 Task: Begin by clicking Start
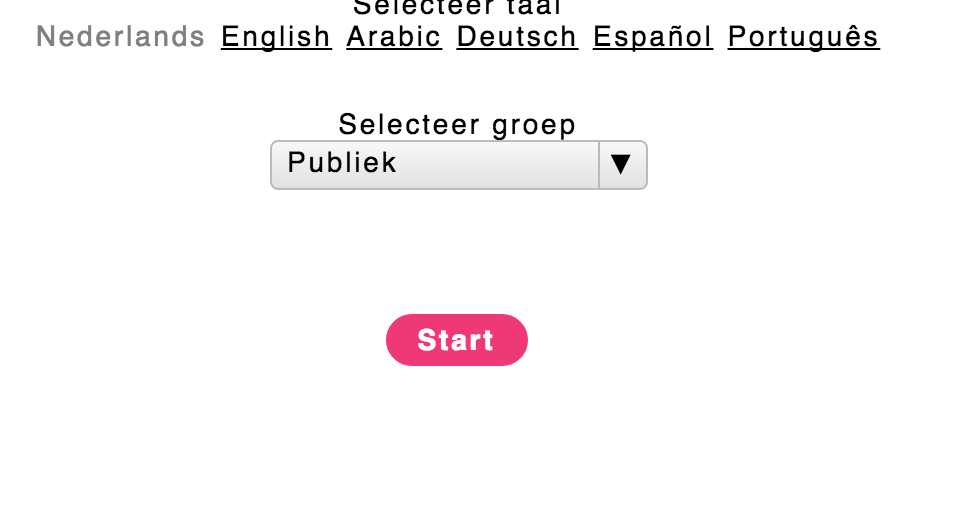click(x=456, y=340)
